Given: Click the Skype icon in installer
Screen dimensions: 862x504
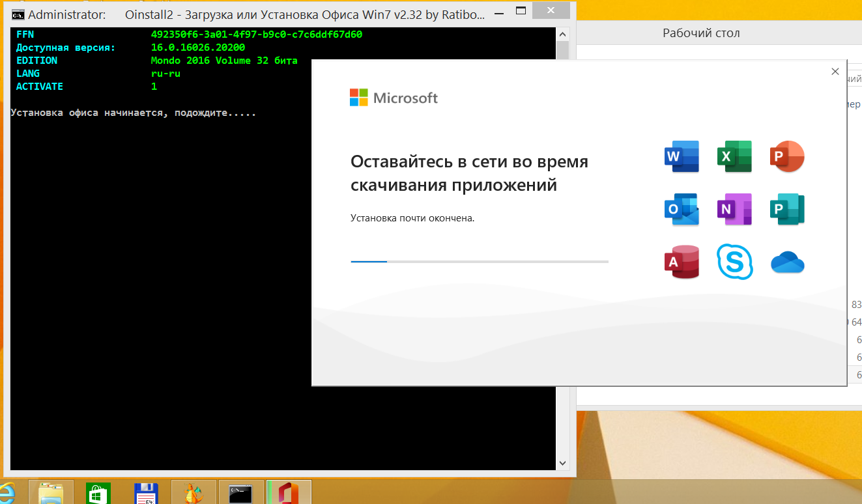Looking at the screenshot, I should coord(735,262).
